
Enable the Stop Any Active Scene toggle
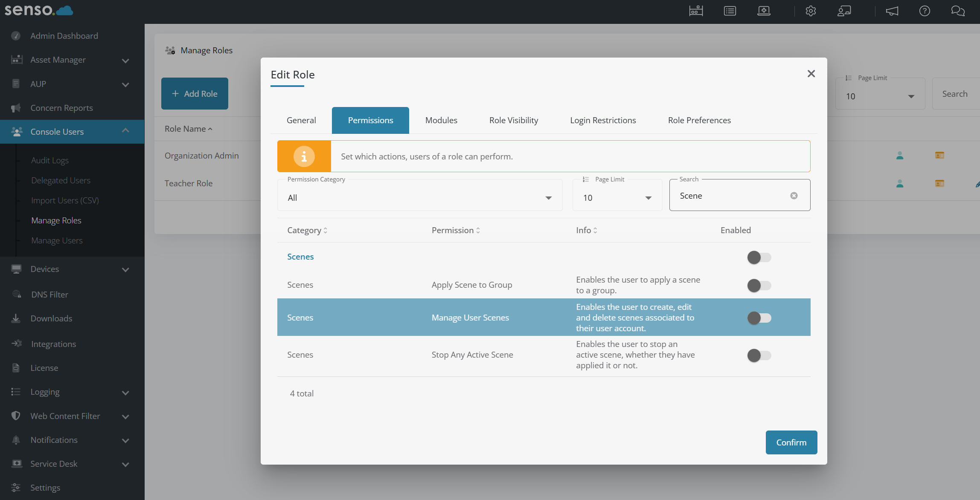tap(759, 355)
